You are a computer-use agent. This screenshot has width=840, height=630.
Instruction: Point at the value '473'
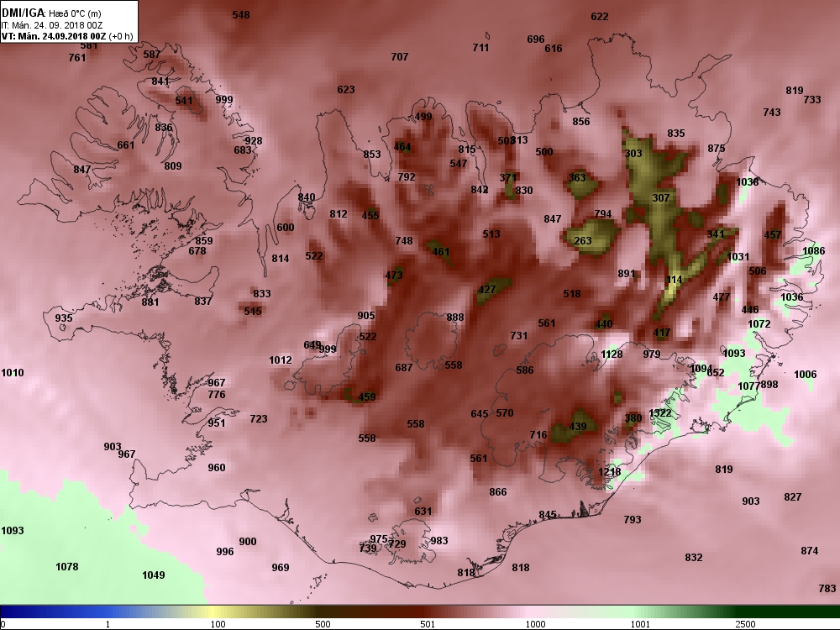[x=394, y=276]
